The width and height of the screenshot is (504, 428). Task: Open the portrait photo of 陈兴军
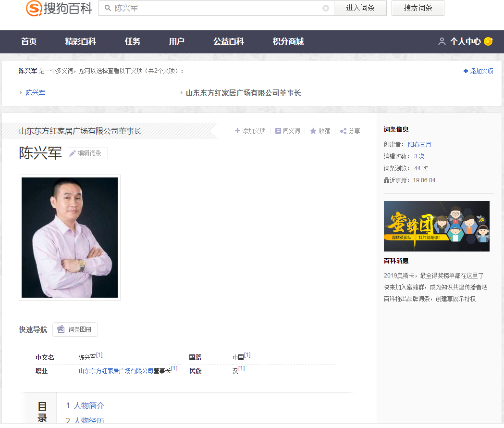pos(70,238)
